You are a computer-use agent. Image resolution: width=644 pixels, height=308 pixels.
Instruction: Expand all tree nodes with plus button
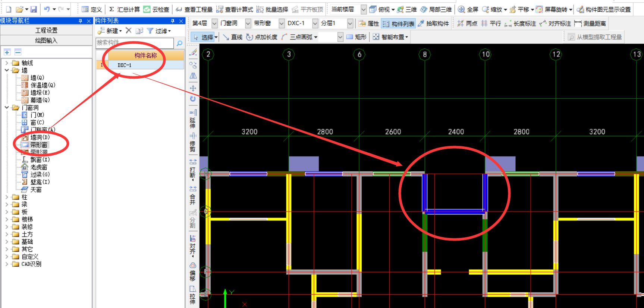[7, 52]
